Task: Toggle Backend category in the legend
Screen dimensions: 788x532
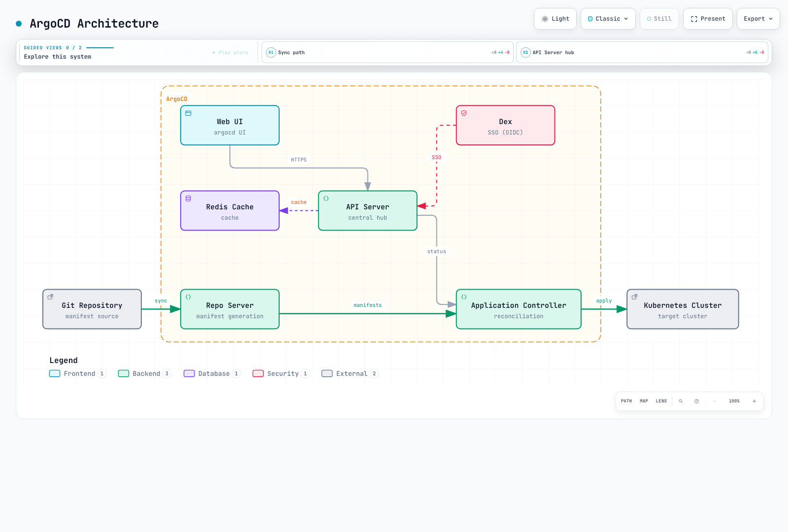Action: pos(145,373)
